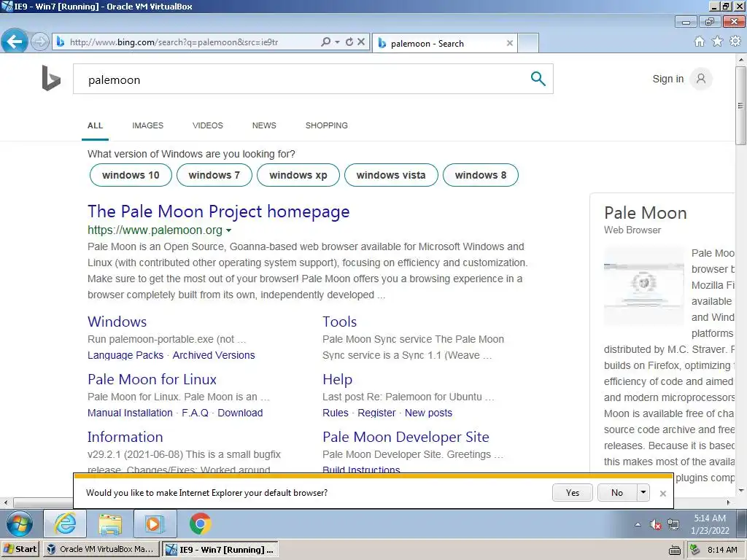This screenshot has width=747, height=560.
Task: Select the windows xp suggestion chip
Action: tap(298, 175)
